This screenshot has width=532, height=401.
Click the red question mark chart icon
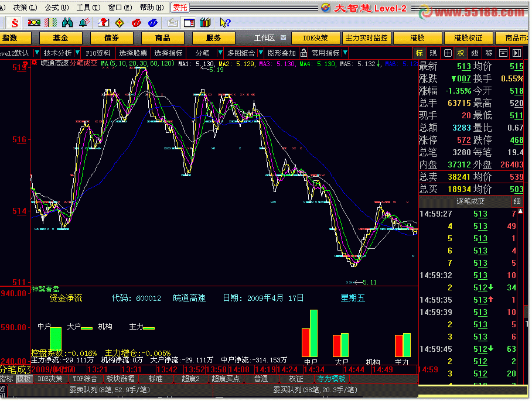pos(104,23)
